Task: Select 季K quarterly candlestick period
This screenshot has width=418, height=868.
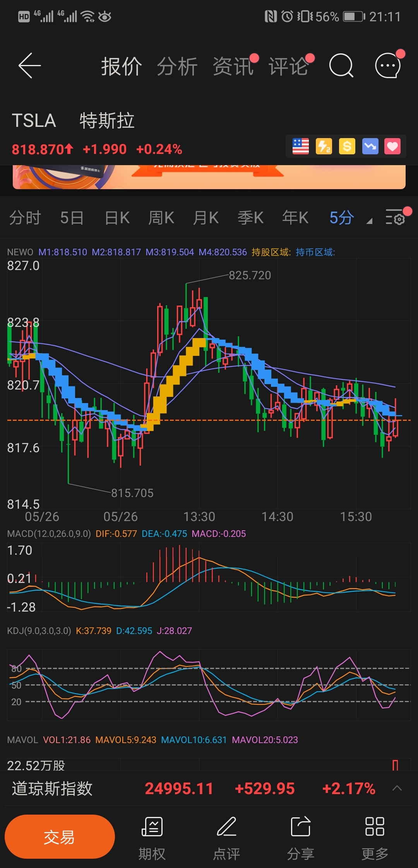Action: click(x=250, y=218)
